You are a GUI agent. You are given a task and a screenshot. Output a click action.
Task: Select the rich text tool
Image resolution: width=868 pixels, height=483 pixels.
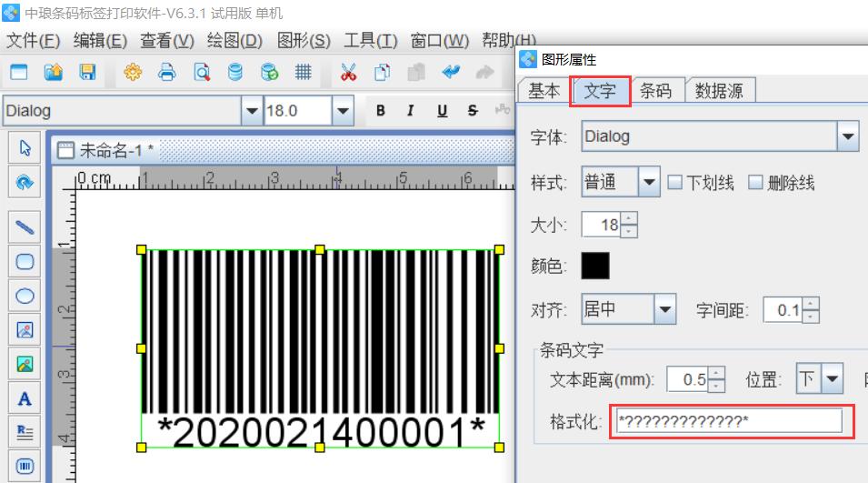(x=25, y=432)
